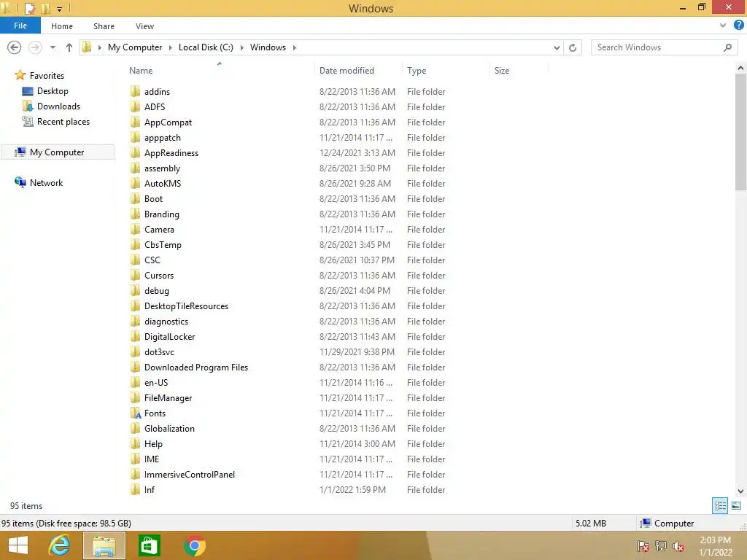Click the muted volume tray icon

coord(678,547)
